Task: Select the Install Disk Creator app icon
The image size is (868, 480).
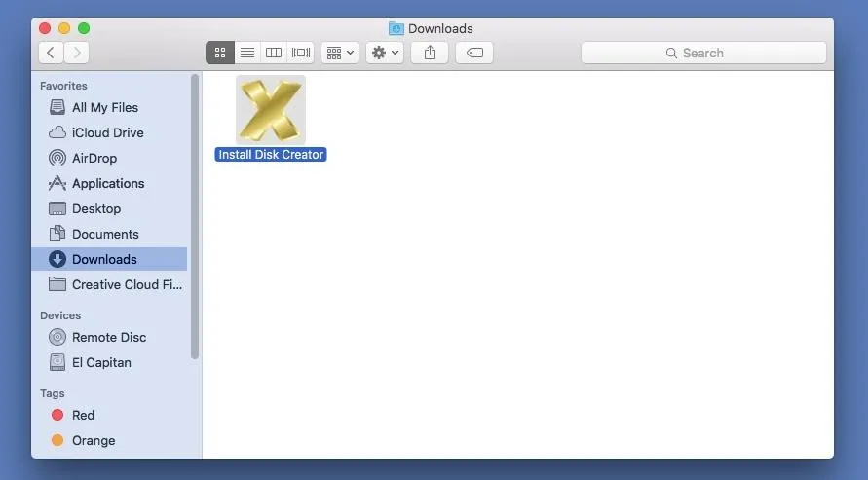Action: [271, 110]
